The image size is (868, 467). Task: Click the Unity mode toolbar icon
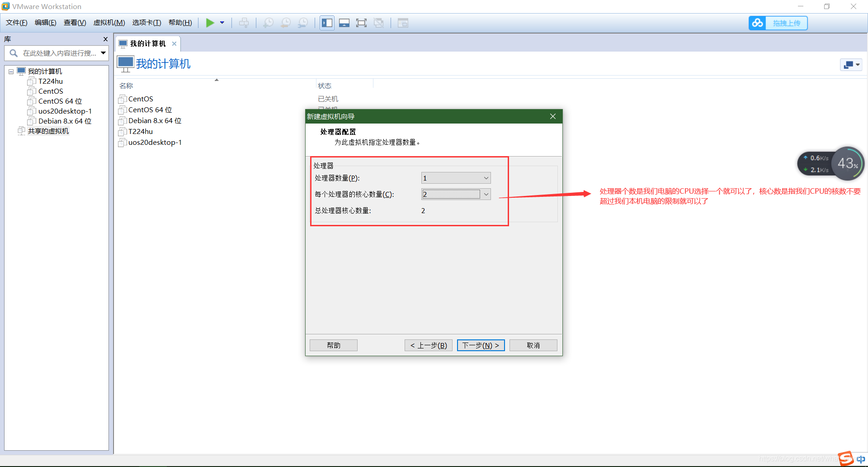(379, 23)
